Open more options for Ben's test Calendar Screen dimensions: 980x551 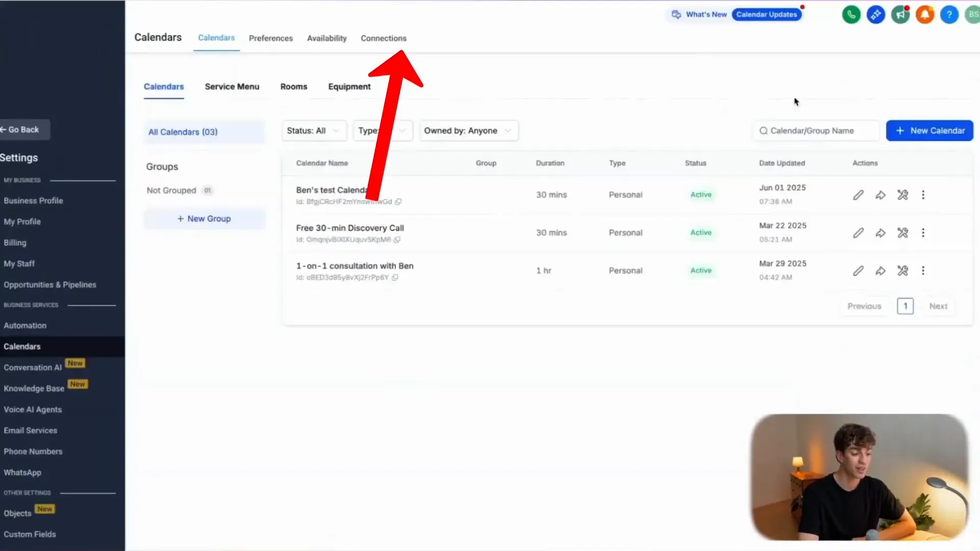(x=923, y=195)
